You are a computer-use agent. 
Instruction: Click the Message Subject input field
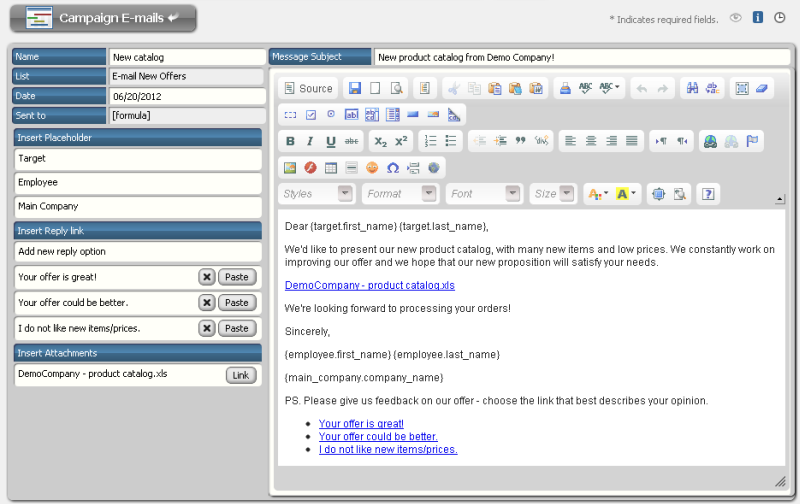point(582,58)
